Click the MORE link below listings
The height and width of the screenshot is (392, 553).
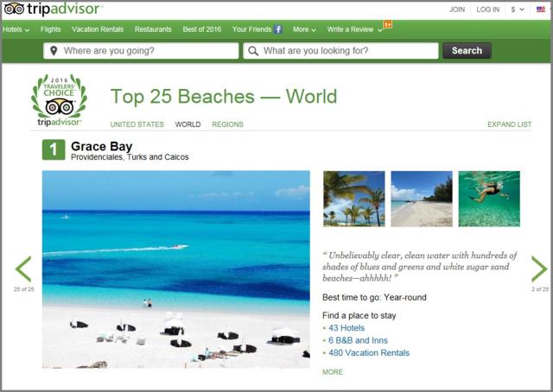pos(333,372)
